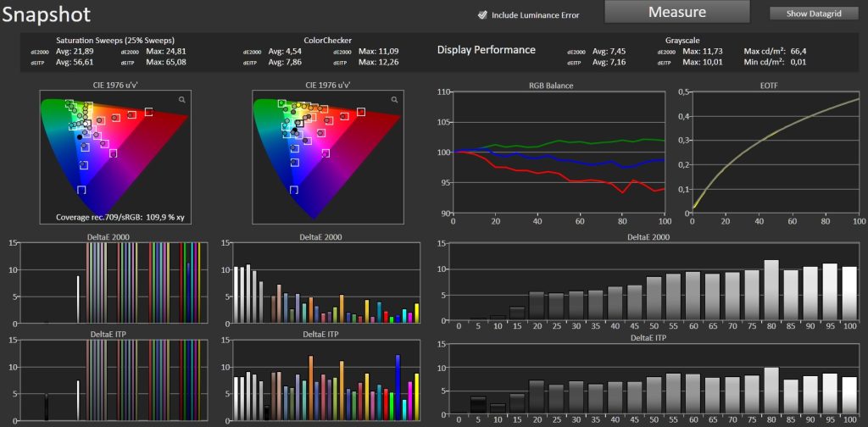
Task: Click the grayscale DeltaE ITP bar at 20
Action: pos(536,396)
